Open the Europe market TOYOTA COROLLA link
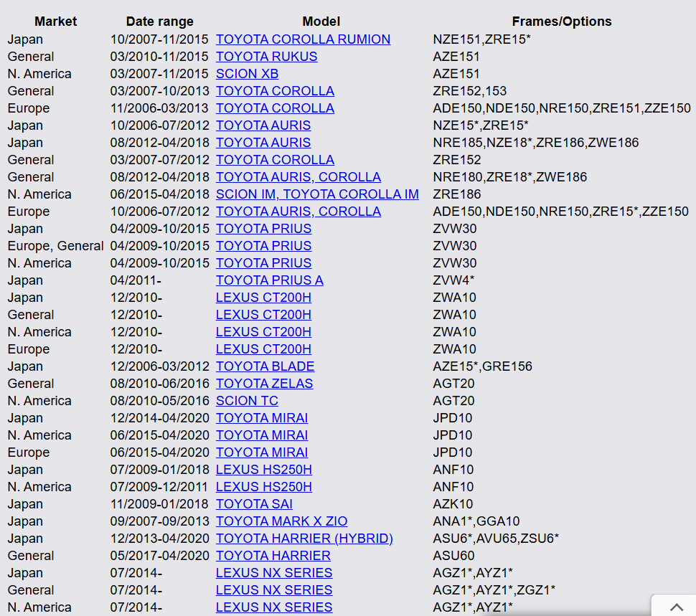 click(275, 108)
